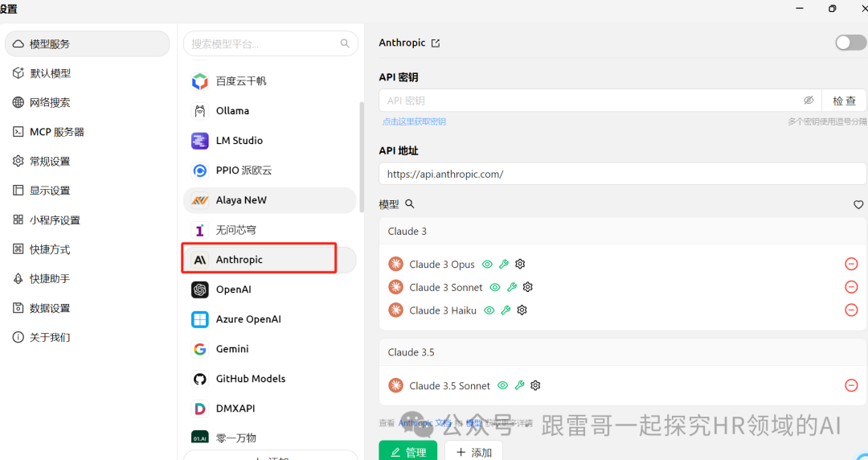Viewport: 868px width, 460px height.
Task: Select LM Studio provider
Action: tap(269, 141)
